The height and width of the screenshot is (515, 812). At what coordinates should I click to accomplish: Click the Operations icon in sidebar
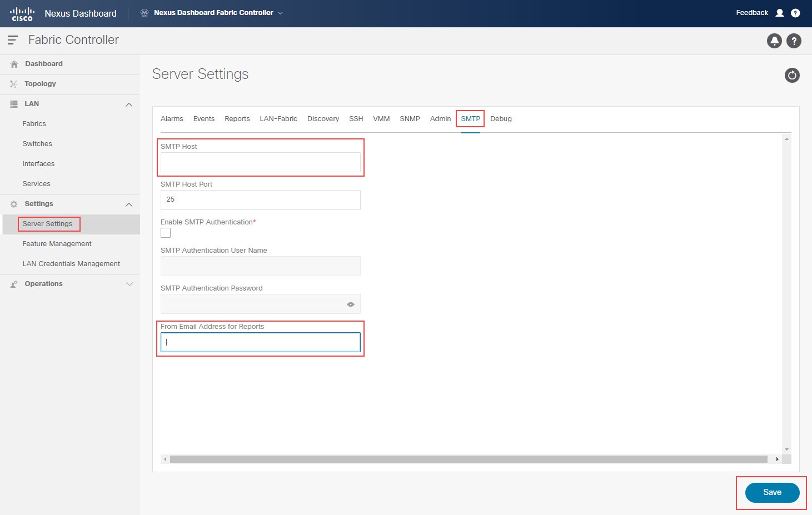[14, 284]
